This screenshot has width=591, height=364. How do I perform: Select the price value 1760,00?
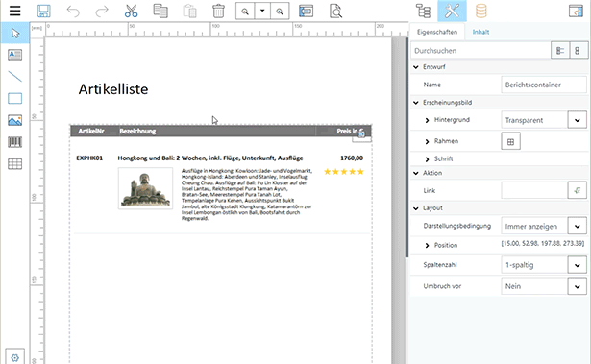click(x=352, y=158)
